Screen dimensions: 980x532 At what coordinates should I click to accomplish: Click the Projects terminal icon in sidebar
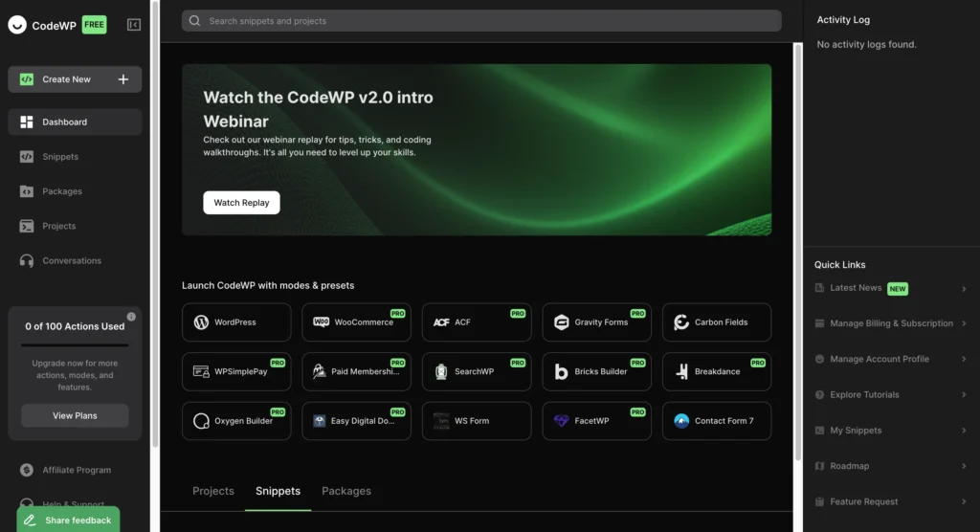point(26,226)
